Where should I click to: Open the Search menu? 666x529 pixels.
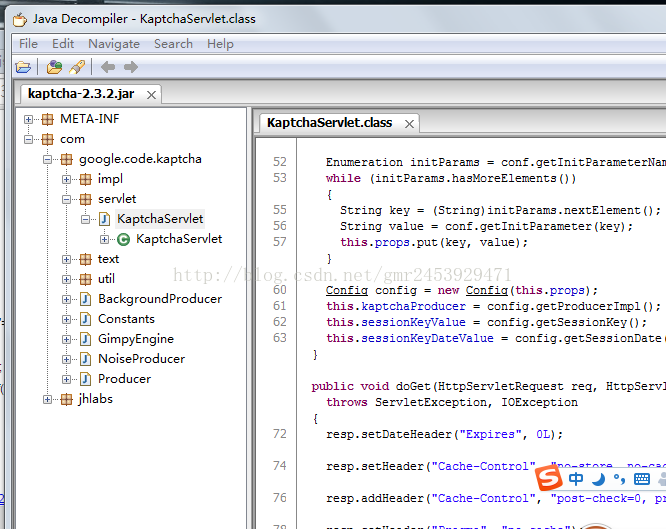tap(173, 44)
